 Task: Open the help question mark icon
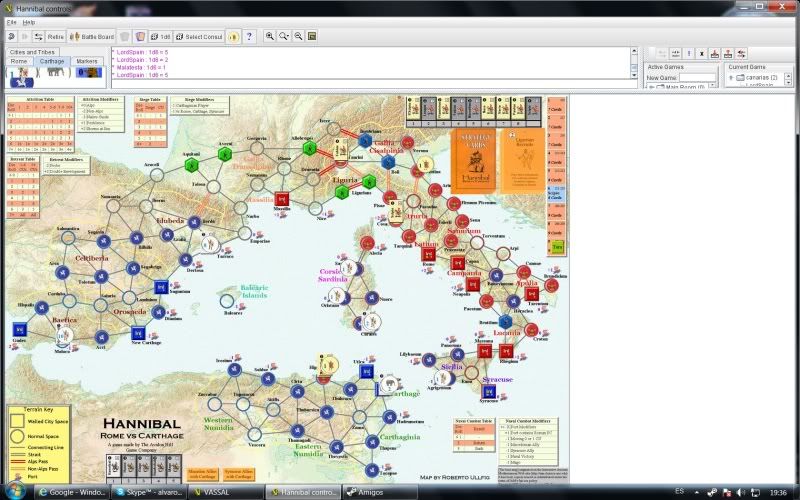[x=249, y=37]
